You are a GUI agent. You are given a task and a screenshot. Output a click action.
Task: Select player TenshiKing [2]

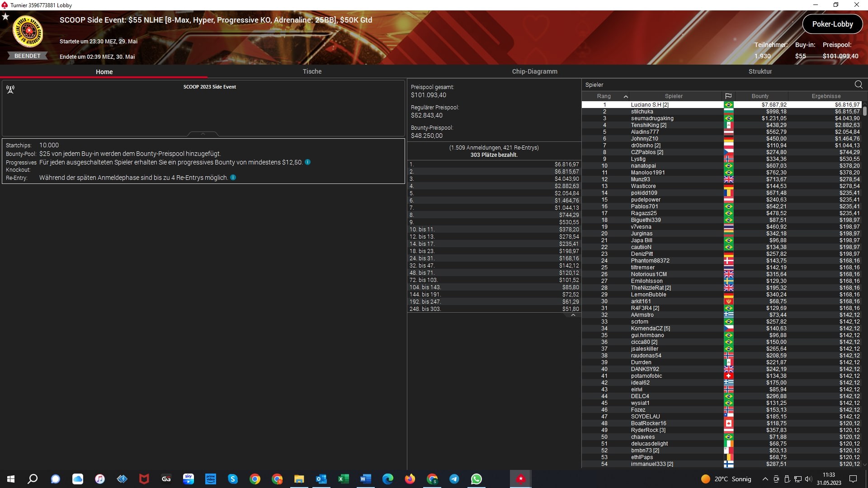tap(722, 125)
